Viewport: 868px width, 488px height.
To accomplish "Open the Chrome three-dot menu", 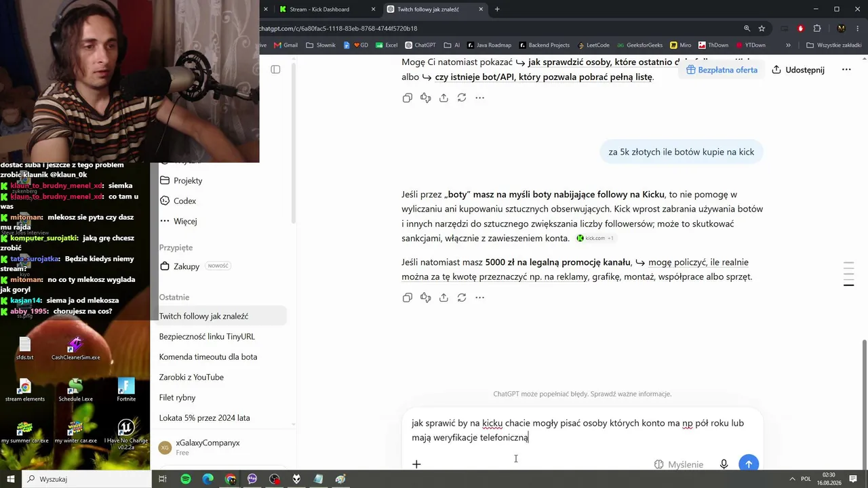I will point(857,28).
